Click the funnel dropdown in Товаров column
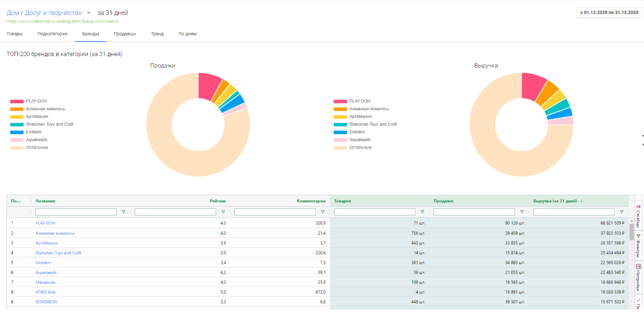Screen dimensions: 644x312 [422, 212]
